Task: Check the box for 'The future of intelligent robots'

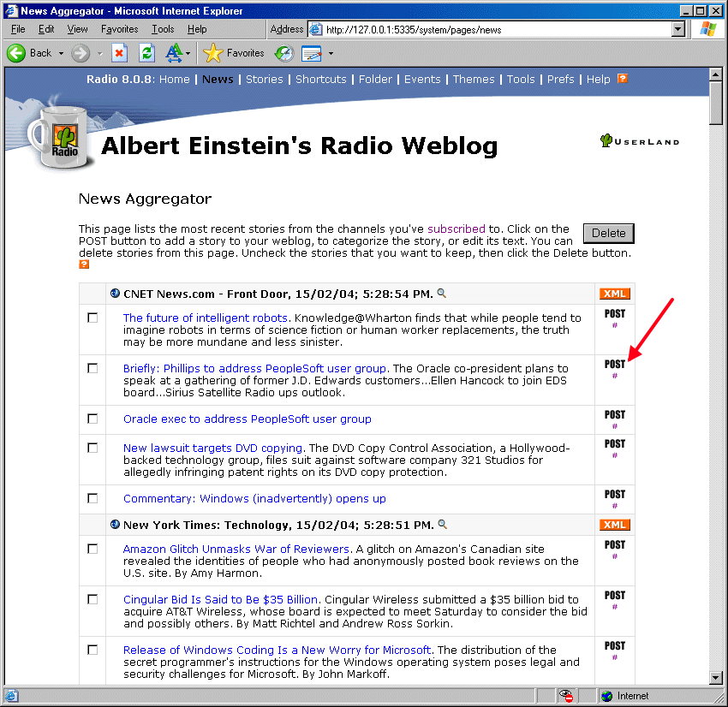Action: (x=92, y=318)
